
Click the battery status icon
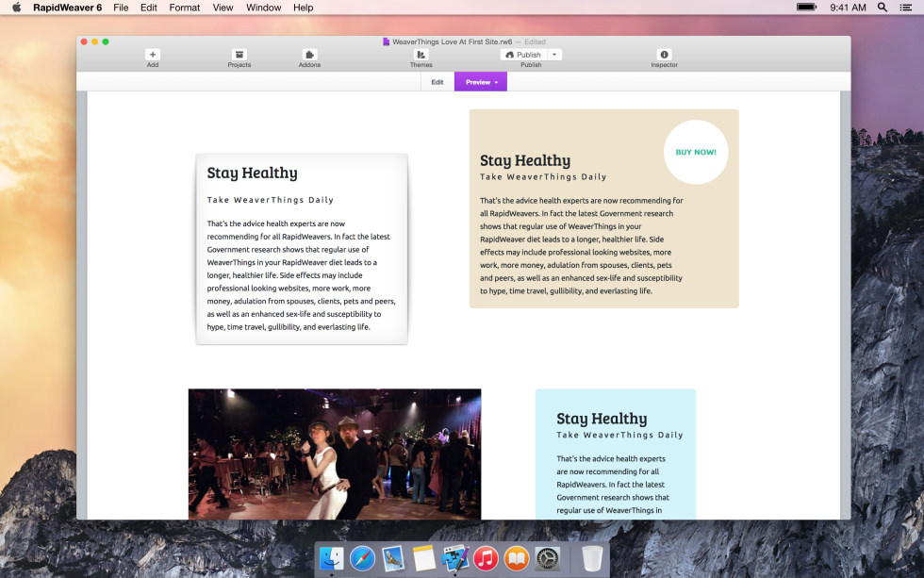point(806,7)
